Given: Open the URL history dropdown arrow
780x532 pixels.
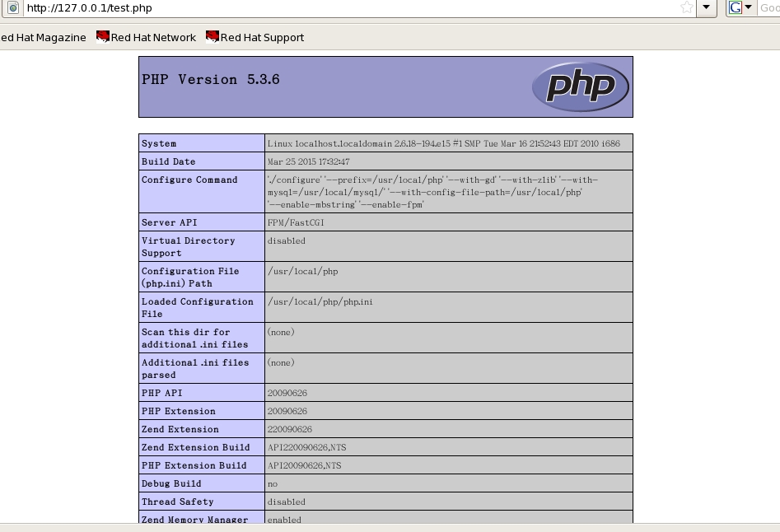Looking at the screenshot, I should pos(706,7).
